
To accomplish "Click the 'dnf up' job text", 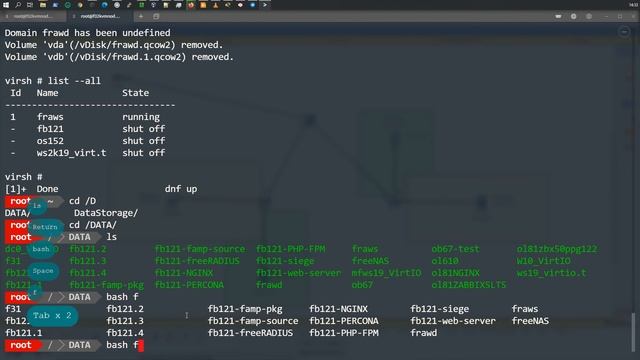I will [x=181, y=189].
